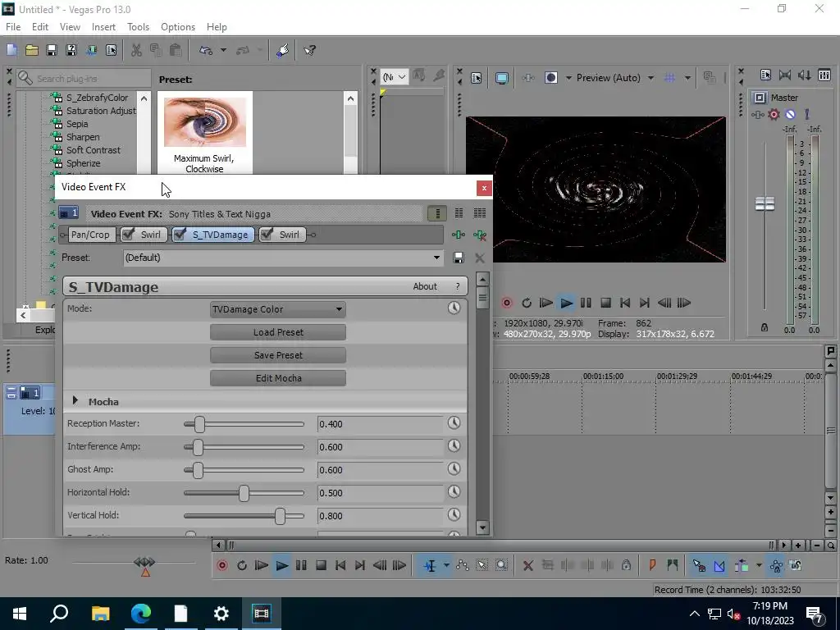
Task: Open the File menu
Action: pos(13,27)
